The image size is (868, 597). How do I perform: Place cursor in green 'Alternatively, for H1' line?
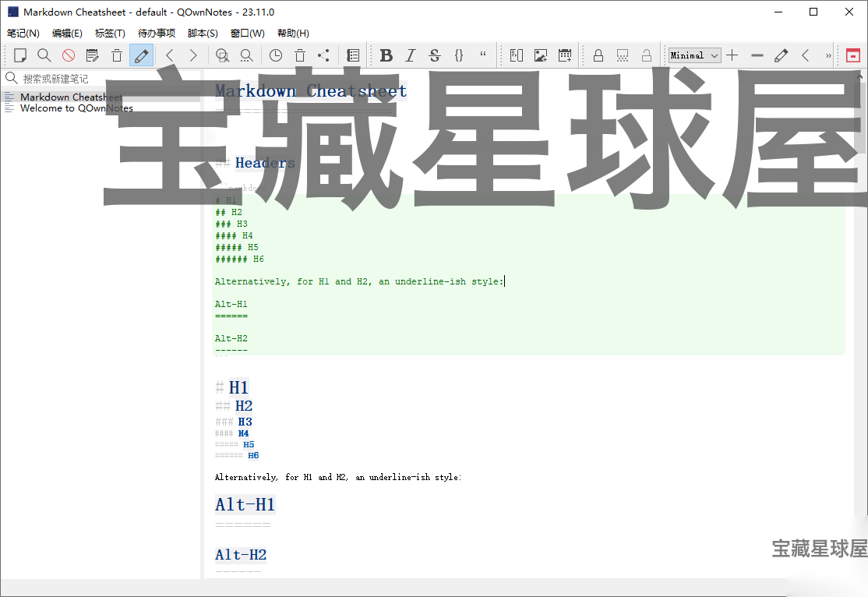point(359,281)
